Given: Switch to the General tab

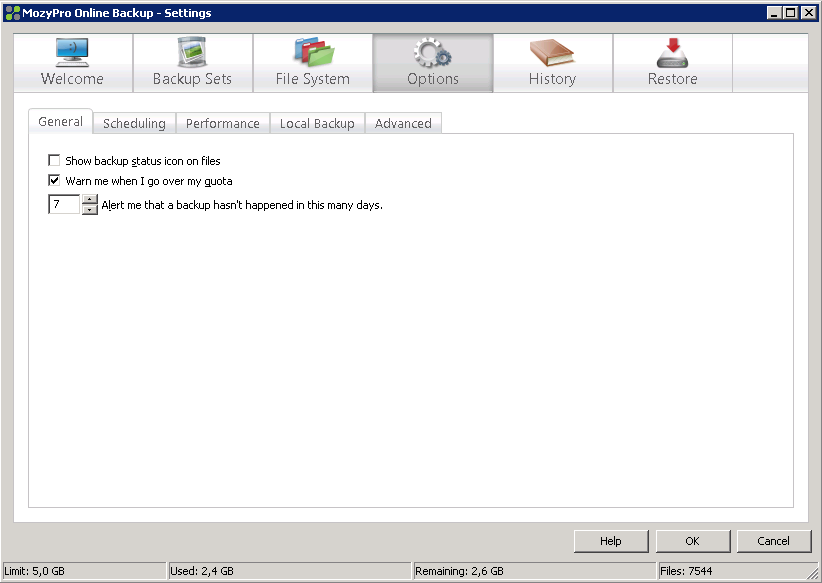Looking at the screenshot, I should click(61, 122).
